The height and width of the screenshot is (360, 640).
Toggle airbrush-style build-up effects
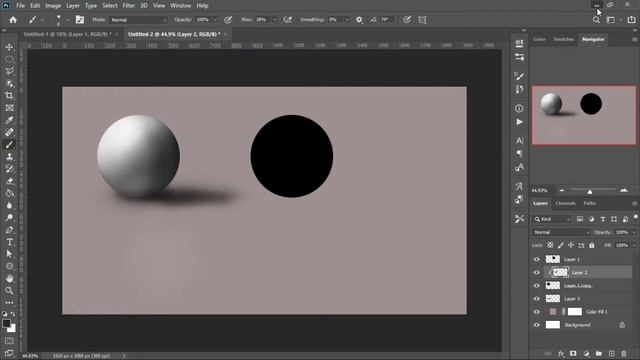coord(288,20)
